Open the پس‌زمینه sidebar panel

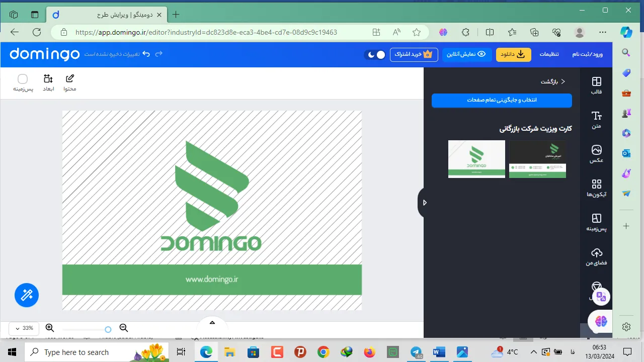596,222
